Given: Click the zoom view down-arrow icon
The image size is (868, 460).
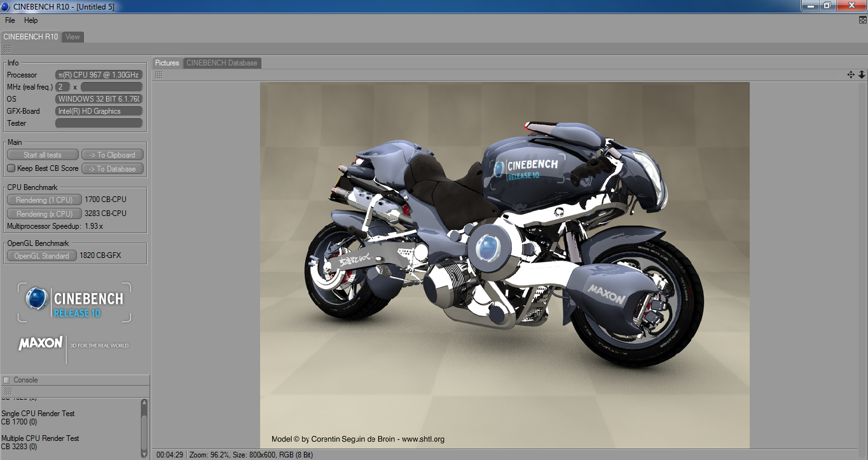Looking at the screenshot, I should [862, 74].
